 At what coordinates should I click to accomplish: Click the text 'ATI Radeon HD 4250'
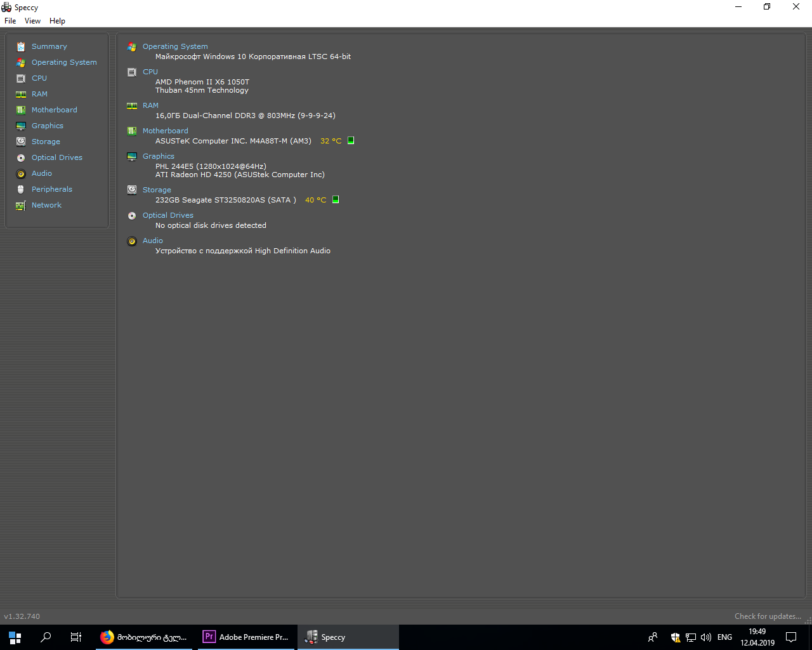click(x=193, y=175)
